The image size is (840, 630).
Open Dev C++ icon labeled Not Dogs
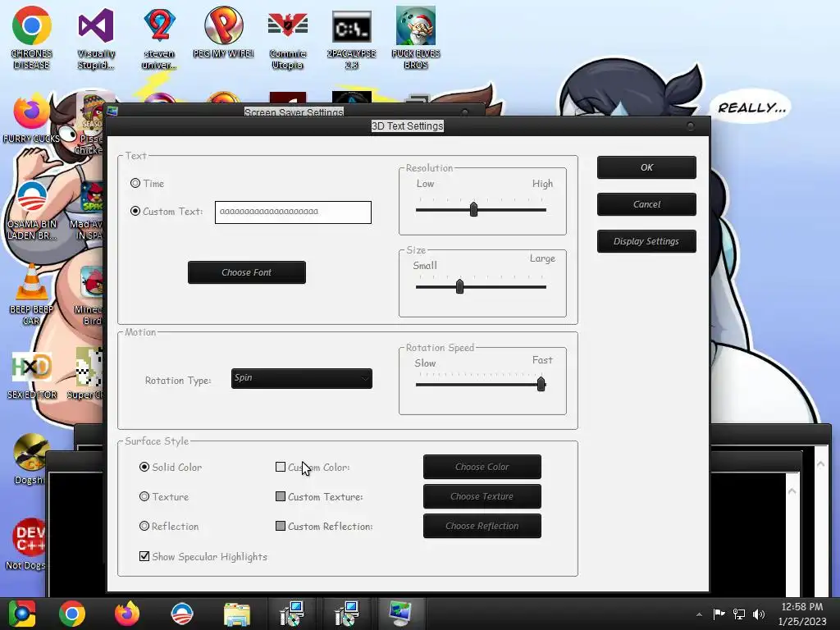point(27,543)
